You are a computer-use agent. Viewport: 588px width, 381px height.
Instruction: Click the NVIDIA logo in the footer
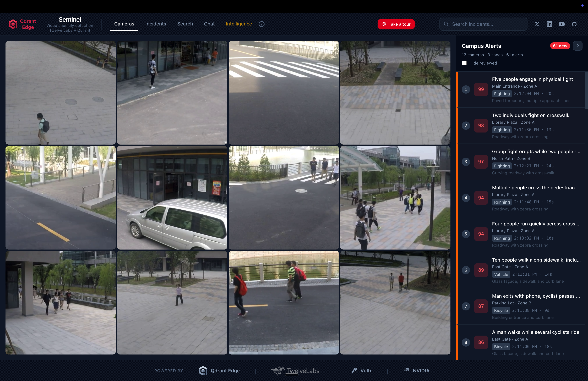tap(417, 371)
